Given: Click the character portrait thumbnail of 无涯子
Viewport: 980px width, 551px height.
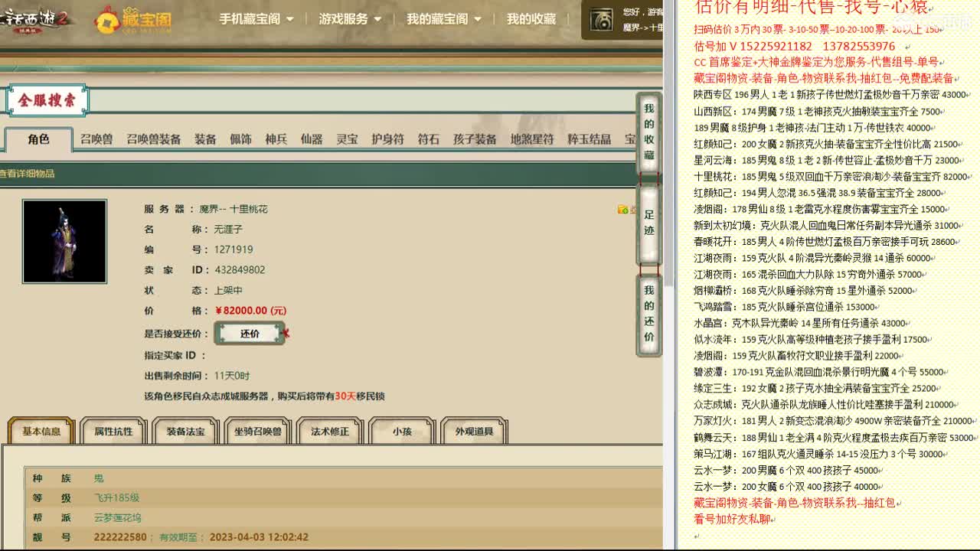Looking at the screenshot, I should click(64, 241).
